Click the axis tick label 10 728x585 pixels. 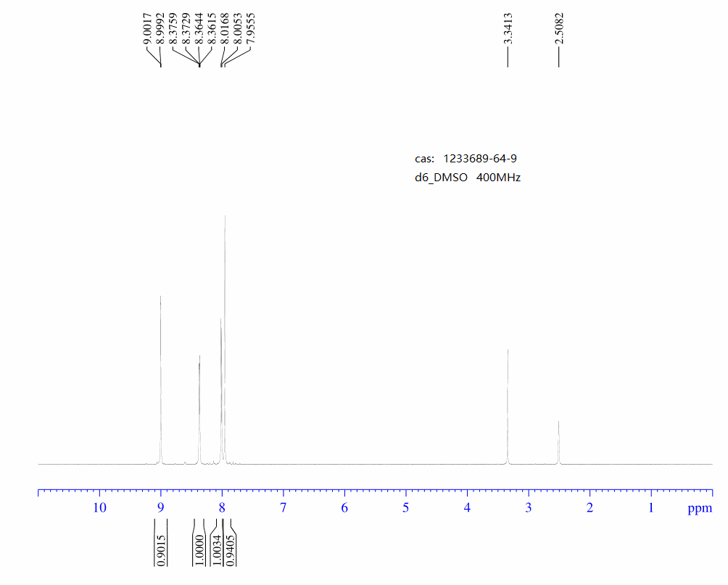tap(99, 508)
